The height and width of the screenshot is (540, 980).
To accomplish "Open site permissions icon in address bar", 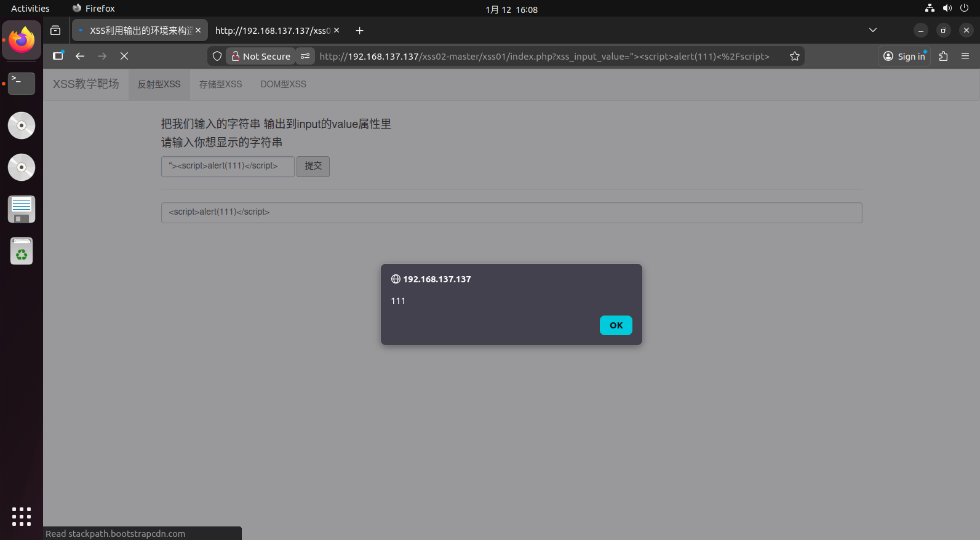I will [305, 56].
